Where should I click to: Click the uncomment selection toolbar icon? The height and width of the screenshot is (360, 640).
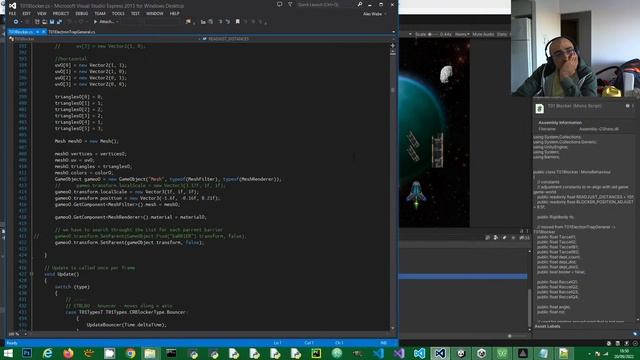pyautogui.click(x=228, y=22)
